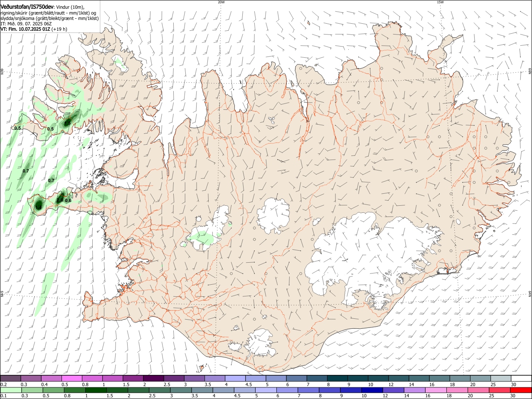532x399 pixels.
Task: Pick the dusky mauve 0.2 snow scale swatch
Action: click(x=10, y=378)
